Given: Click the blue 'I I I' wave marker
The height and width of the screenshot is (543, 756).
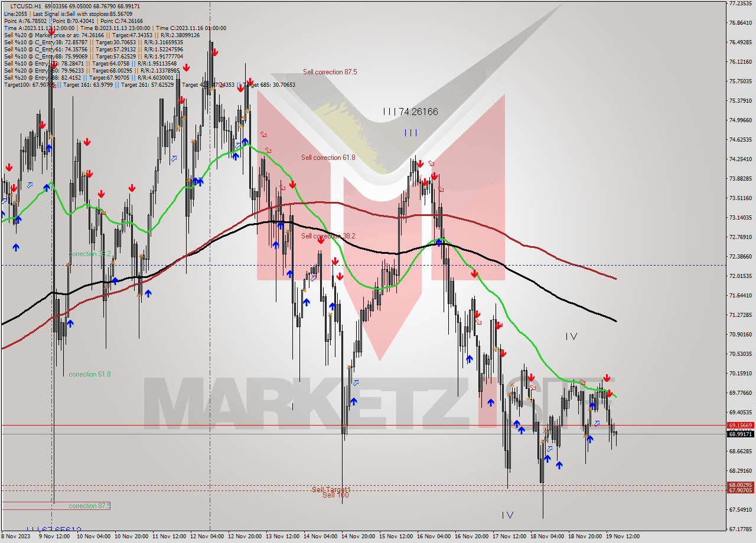Looking at the screenshot, I should [411, 133].
